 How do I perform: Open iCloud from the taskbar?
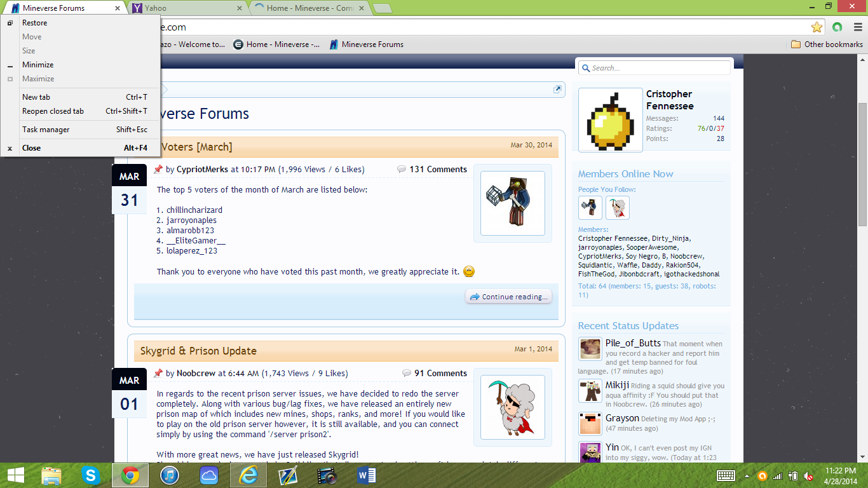(x=209, y=475)
